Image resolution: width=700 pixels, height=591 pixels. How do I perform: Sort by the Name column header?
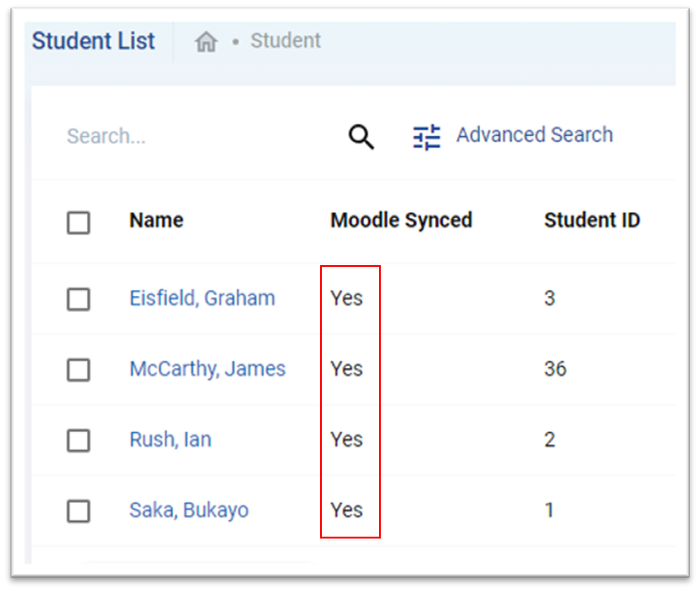(156, 220)
